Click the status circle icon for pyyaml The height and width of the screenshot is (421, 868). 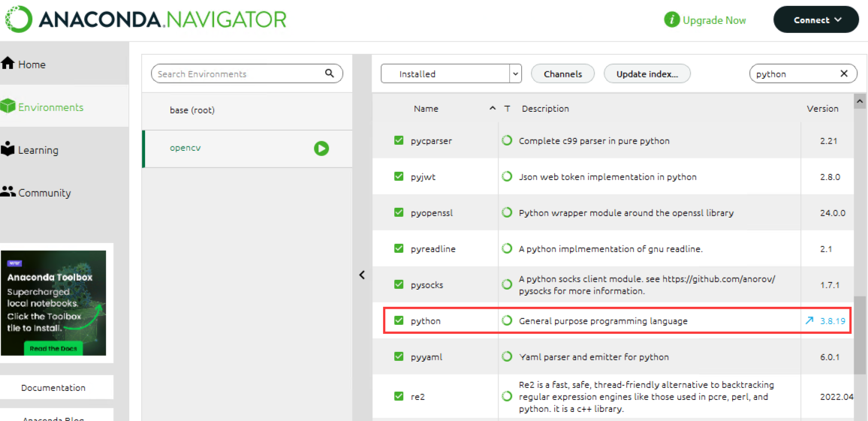click(x=508, y=356)
